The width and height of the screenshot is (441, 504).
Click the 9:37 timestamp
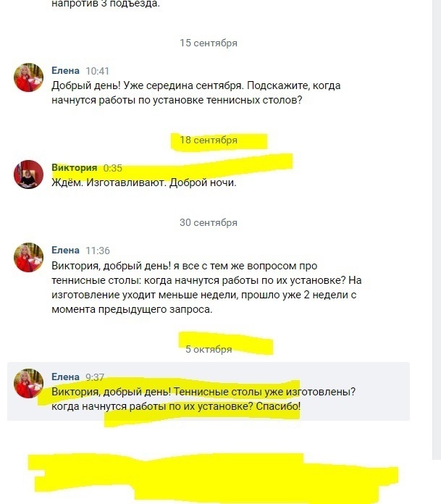(x=95, y=377)
